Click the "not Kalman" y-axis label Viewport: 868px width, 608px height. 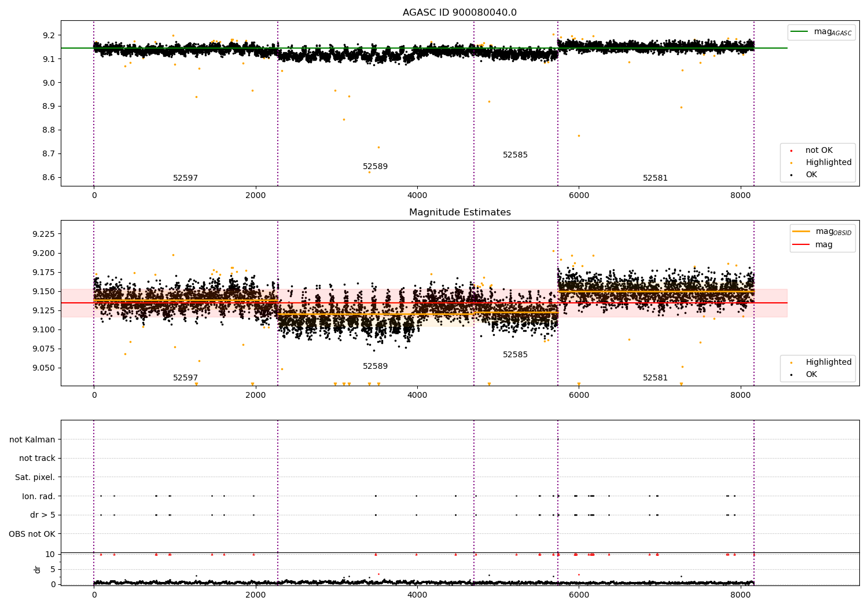pyautogui.click(x=32, y=439)
